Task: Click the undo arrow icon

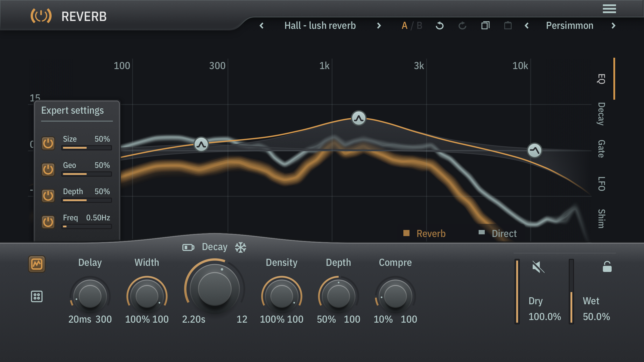Action: 440,26
